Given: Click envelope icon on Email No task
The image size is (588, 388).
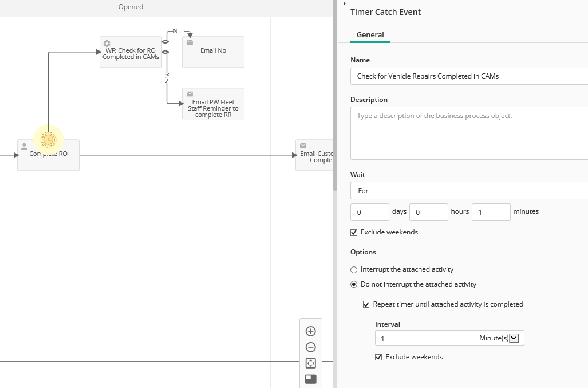Looking at the screenshot, I should (190, 42).
